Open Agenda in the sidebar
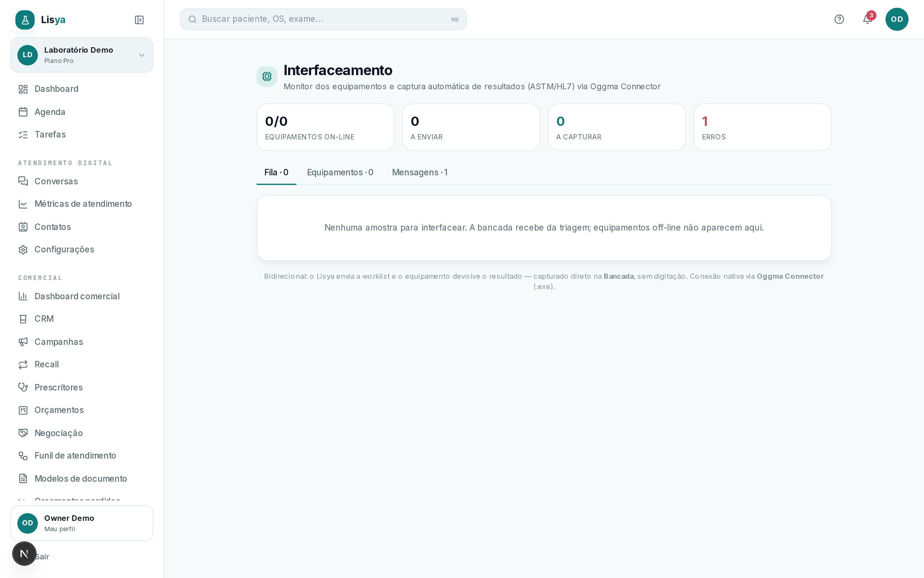 pyautogui.click(x=82, y=112)
